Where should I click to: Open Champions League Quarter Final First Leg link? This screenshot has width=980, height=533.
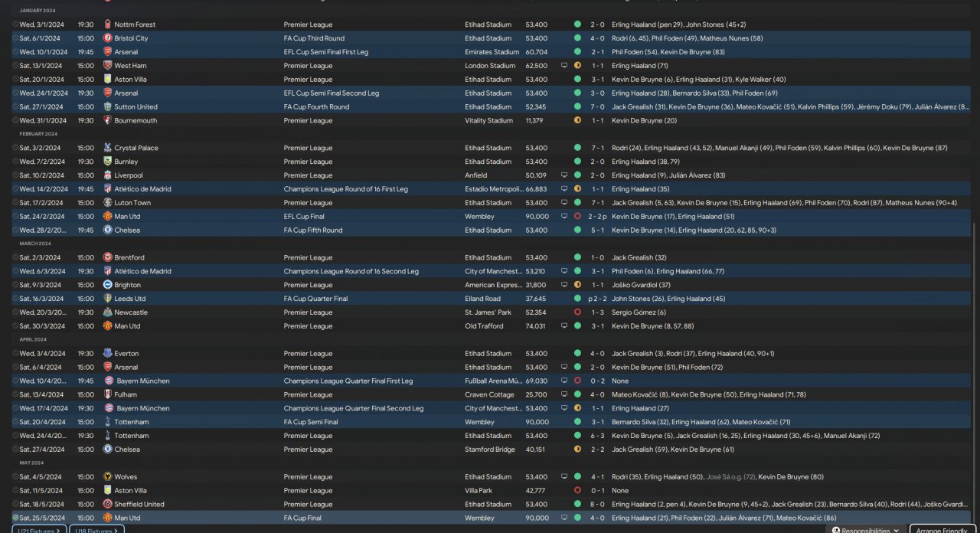348,381
